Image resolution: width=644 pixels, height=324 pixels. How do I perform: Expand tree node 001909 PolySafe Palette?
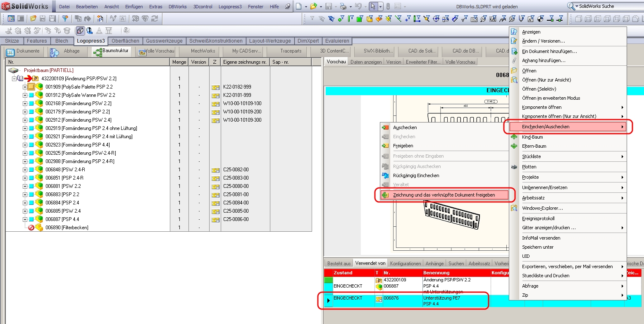(x=25, y=87)
